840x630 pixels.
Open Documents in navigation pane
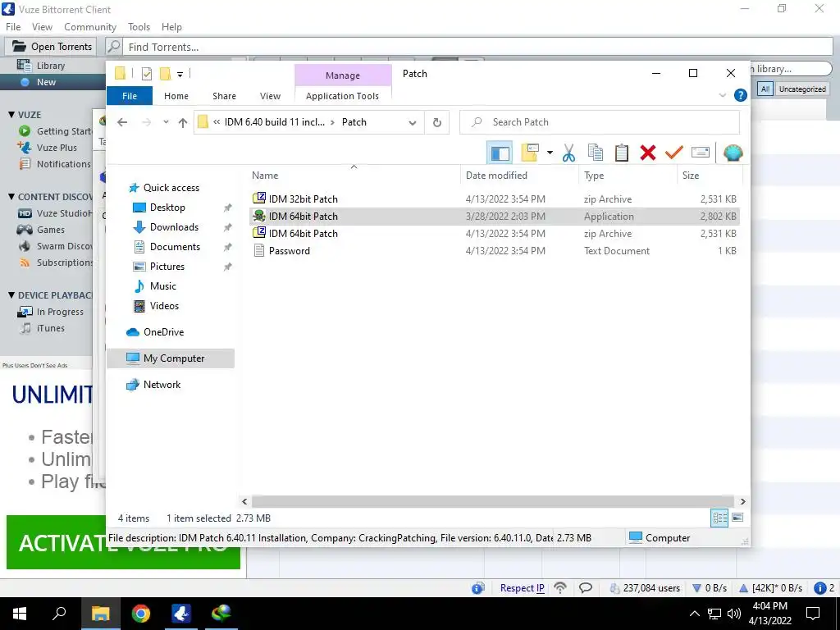click(175, 246)
